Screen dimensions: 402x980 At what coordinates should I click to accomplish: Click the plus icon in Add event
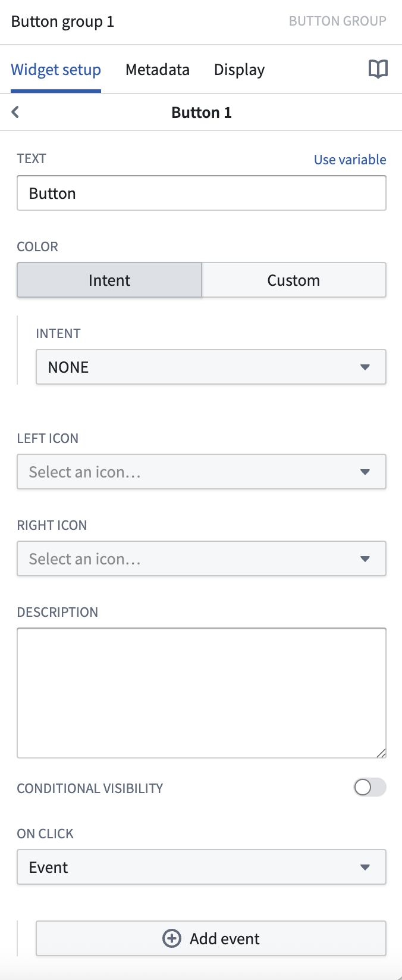[172, 938]
